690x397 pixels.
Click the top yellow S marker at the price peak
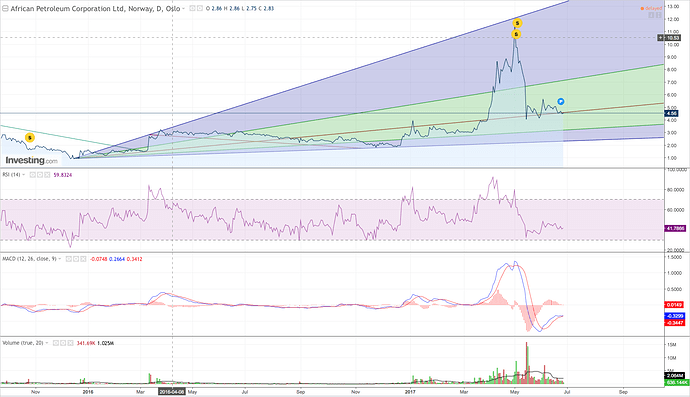(x=518, y=23)
